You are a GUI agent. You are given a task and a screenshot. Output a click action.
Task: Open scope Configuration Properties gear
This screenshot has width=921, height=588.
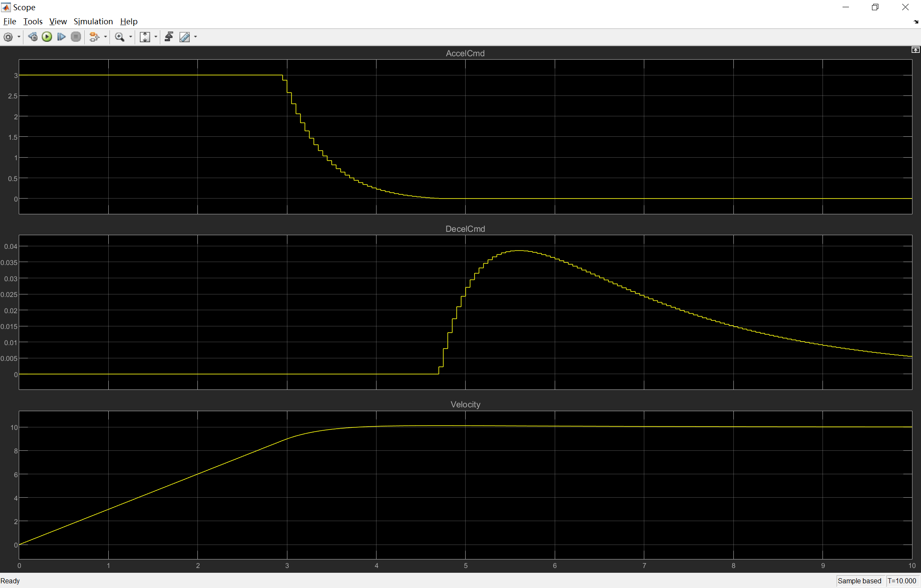click(x=8, y=37)
